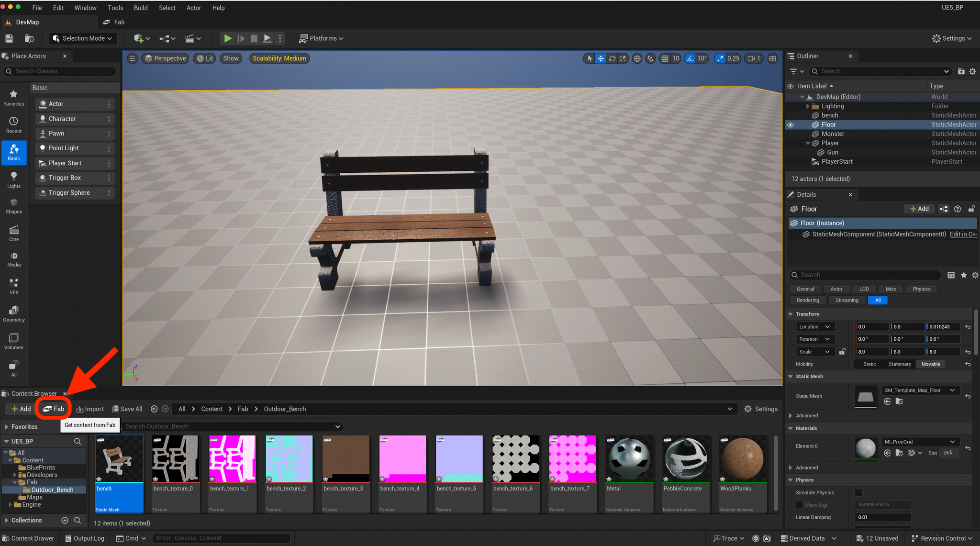980x546 pixels.
Task: Expand the Developers folder in tree
Action: tap(15, 475)
